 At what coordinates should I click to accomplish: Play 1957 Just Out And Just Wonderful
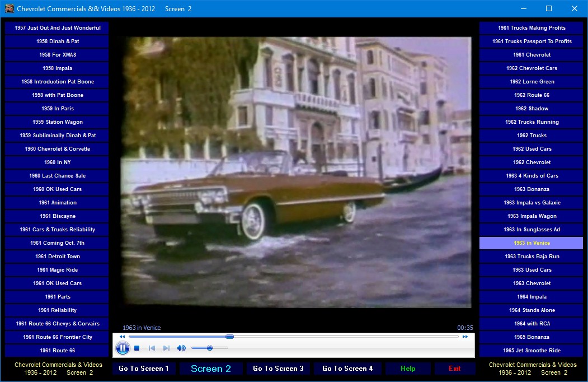click(x=58, y=28)
